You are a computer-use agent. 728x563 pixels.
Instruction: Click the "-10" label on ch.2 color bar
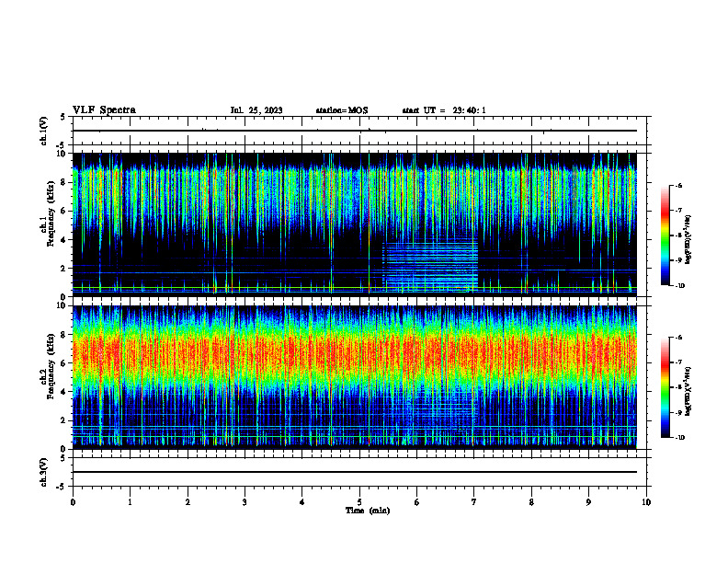679,438
